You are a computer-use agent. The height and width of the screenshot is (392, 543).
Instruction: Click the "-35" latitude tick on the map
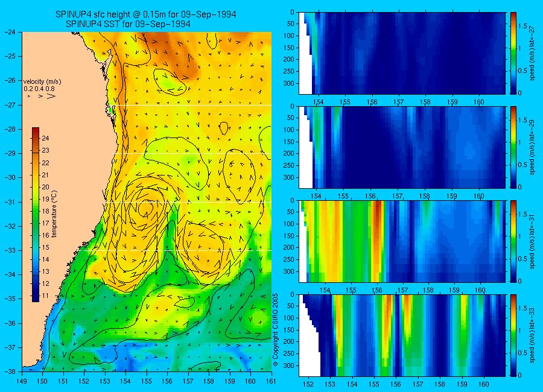click(x=10, y=299)
